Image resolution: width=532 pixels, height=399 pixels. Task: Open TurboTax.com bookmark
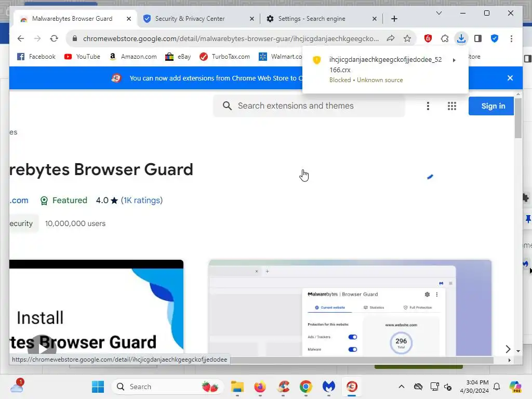pyautogui.click(x=224, y=57)
